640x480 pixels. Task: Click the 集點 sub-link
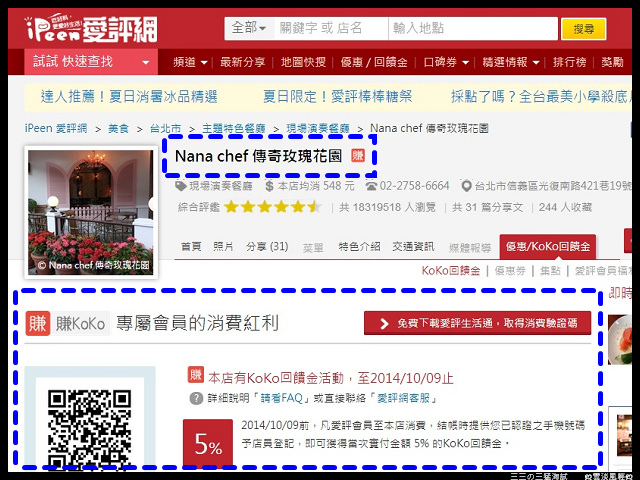550,271
